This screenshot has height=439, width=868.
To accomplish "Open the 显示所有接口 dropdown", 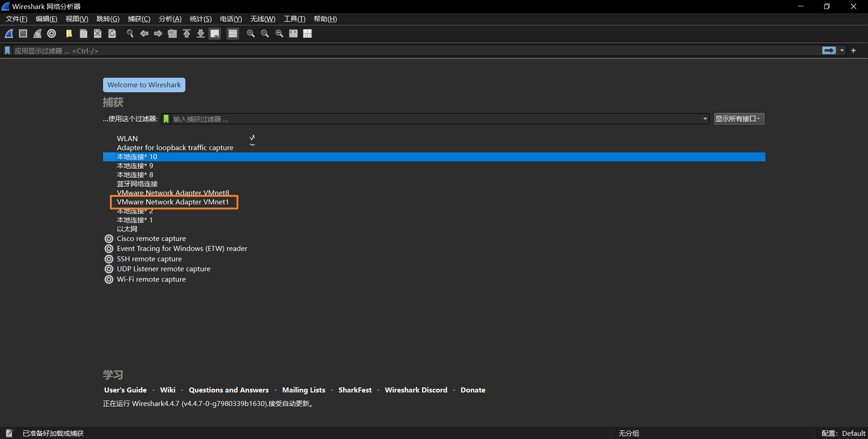I will coord(739,119).
